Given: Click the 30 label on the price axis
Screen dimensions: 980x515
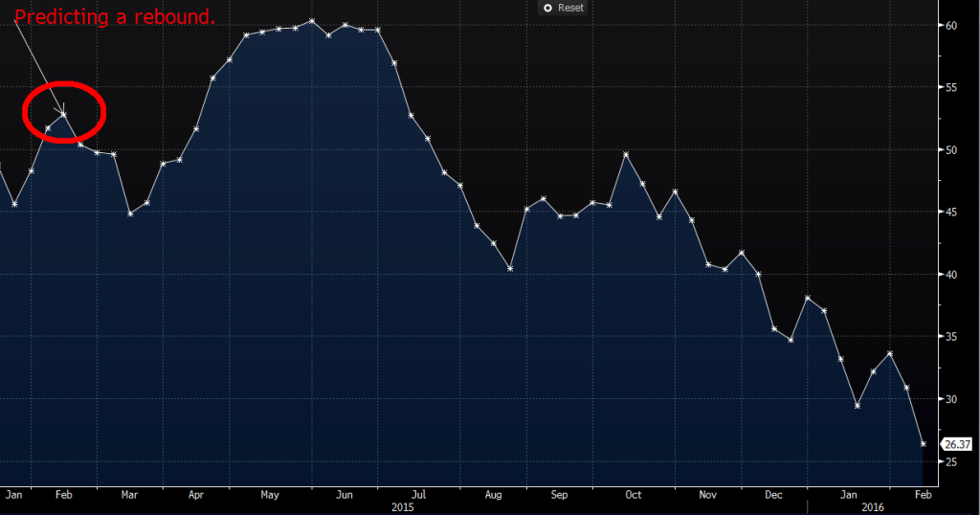Looking at the screenshot, I should [951, 399].
